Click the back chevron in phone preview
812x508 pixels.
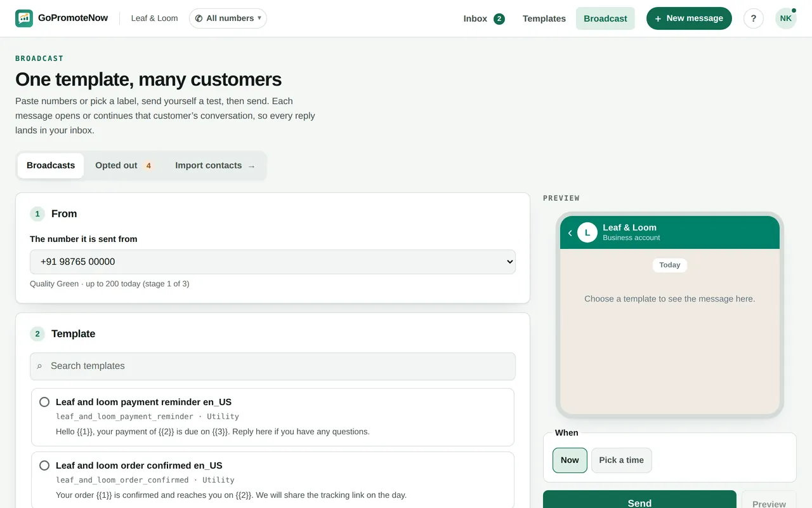(x=570, y=233)
